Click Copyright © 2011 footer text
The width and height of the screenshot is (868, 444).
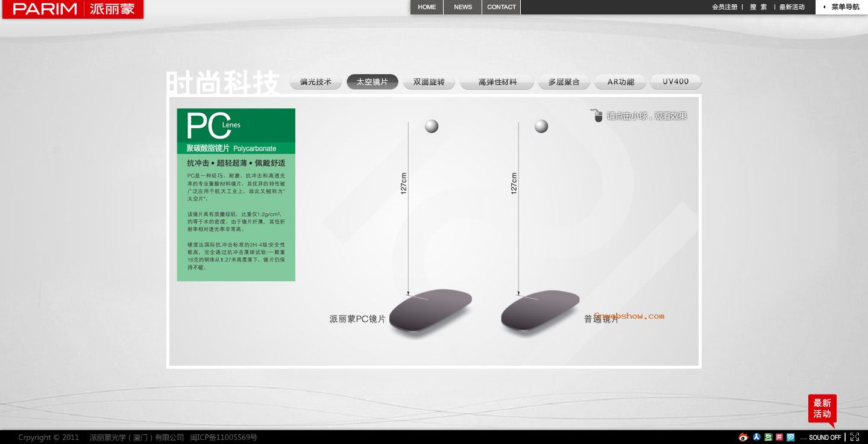coord(49,437)
